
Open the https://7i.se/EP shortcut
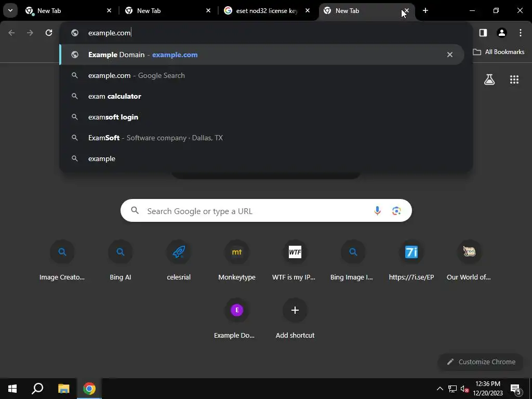[411, 261]
